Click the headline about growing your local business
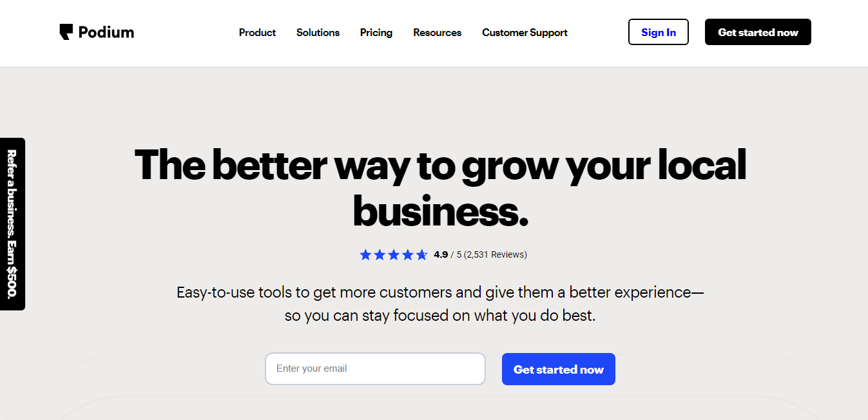Screen dimensions: 868x420 pos(440,187)
